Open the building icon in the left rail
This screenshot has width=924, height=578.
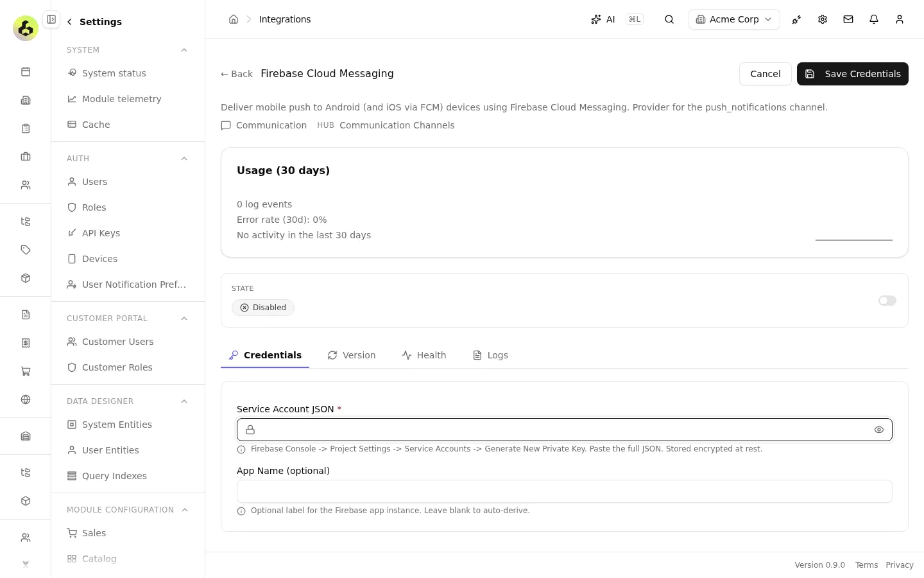[x=26, y=100]
